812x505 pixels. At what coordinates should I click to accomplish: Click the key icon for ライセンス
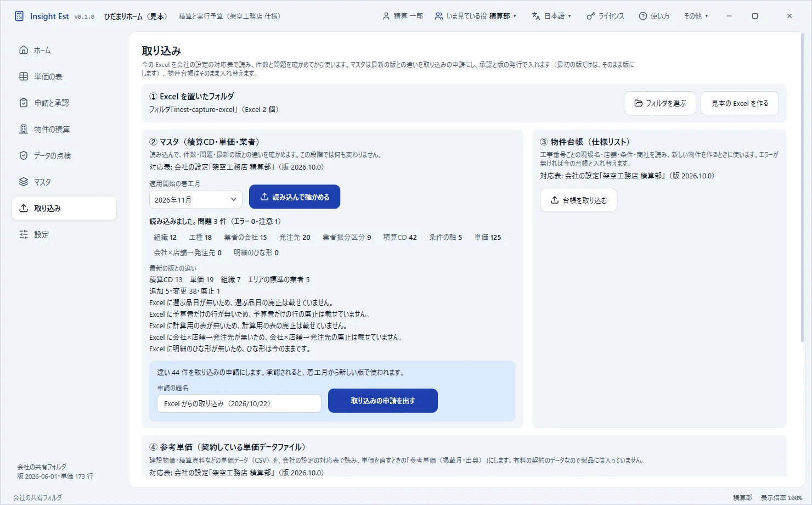[x=590, y=16]
